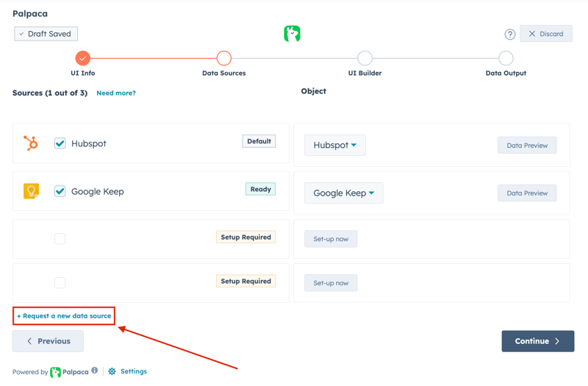Viewport: 588px width, 386px height.
Task: Uncheck the Google Keep source checkbox
Action: tap(60, 191)
